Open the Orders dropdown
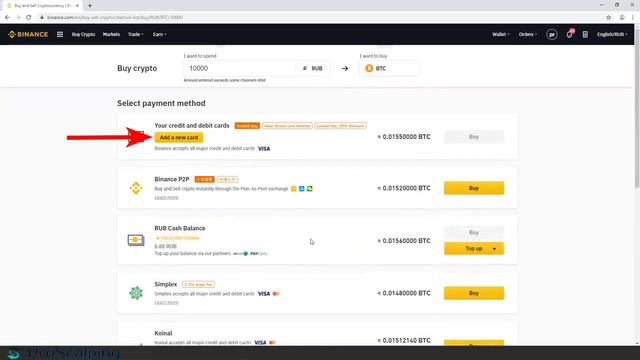 pos(528,35)
